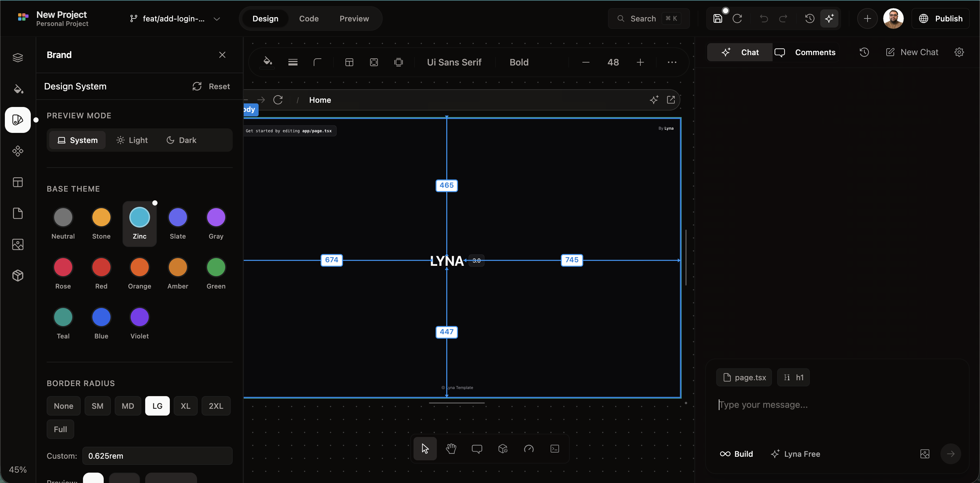Open the Layers panel icon in sidebar
The width and height of the screenshot is (980, 483).
(18, 57)
